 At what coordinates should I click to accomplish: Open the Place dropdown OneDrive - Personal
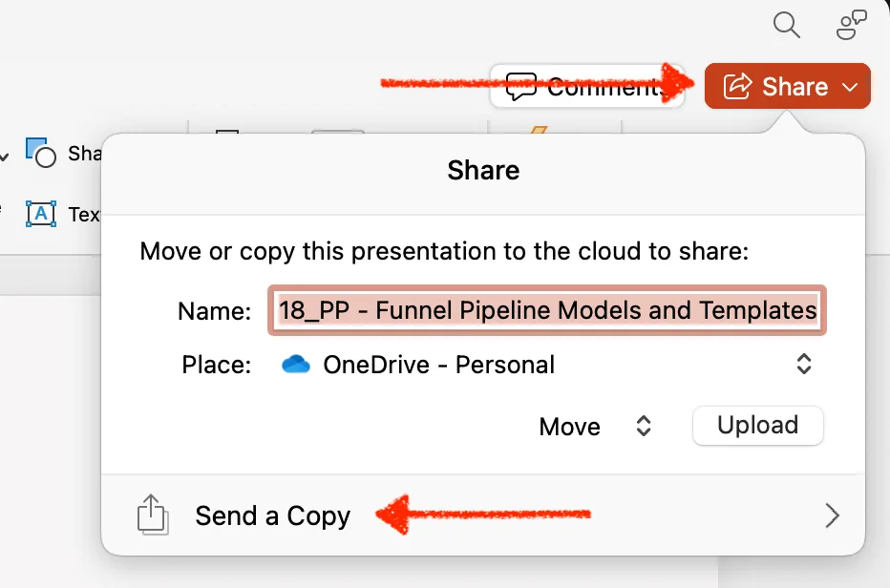pyautogui.click(x=547, y=365)
